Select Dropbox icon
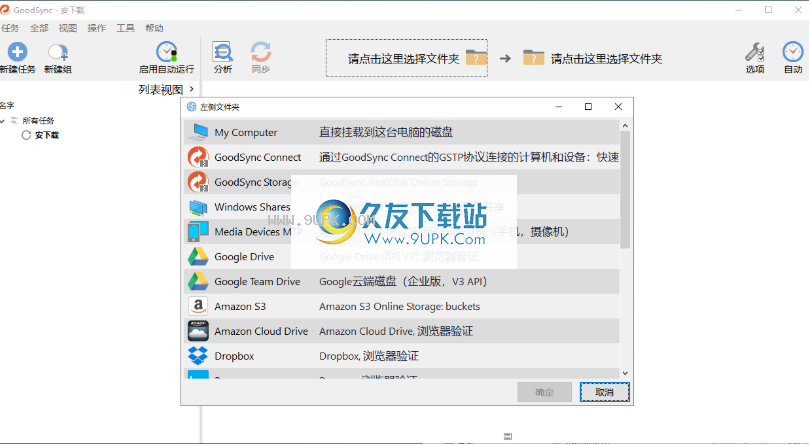 (x=198, y=356)
